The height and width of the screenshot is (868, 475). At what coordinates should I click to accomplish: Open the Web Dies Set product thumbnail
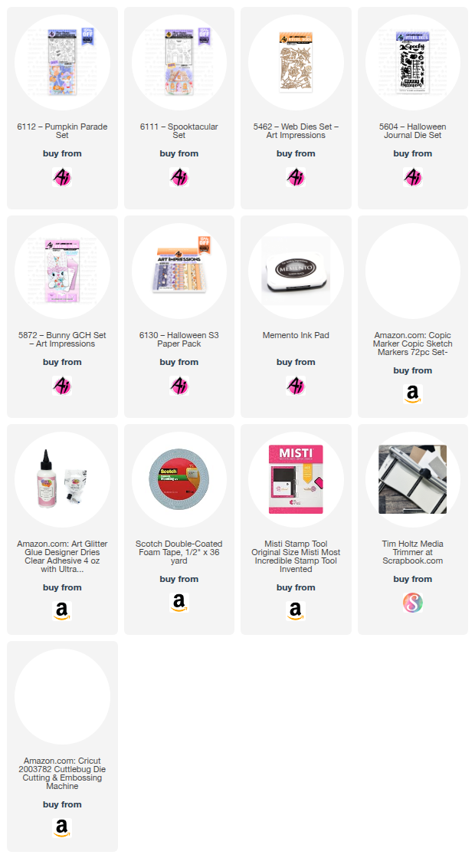coord(296,62)
